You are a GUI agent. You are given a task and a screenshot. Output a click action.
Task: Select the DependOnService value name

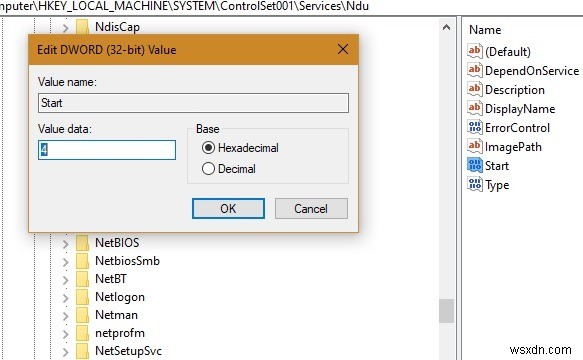click(532, 71)
